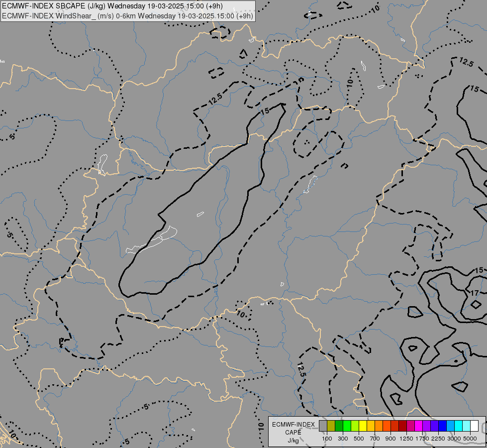
Task: Pick the yellow-green lime legend swatch
Action: click(355, 426)
